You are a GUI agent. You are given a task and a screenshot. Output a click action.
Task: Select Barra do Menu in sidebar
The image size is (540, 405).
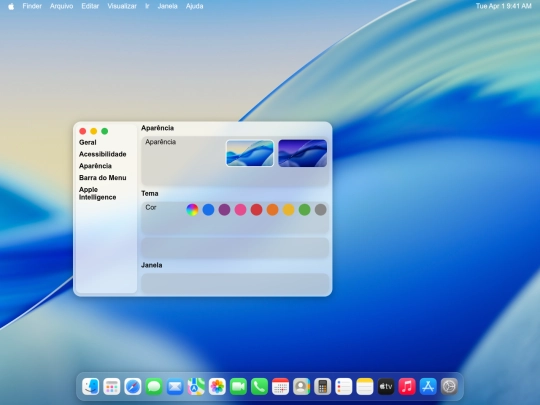103,178
